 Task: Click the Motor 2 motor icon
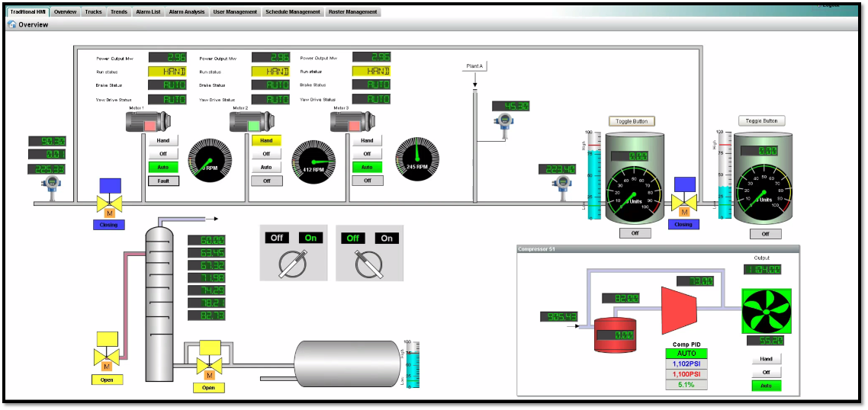click(x=252, y=122)
